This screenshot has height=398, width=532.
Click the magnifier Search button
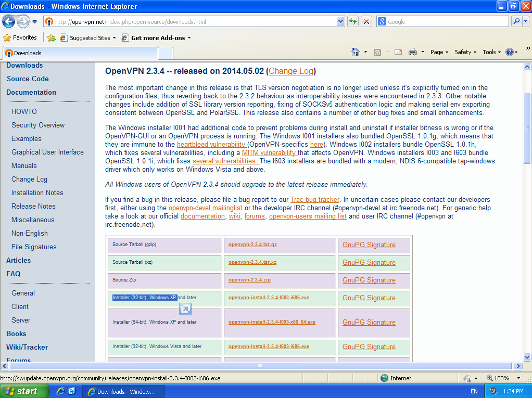pyautogui.click(x=516, y=22)
